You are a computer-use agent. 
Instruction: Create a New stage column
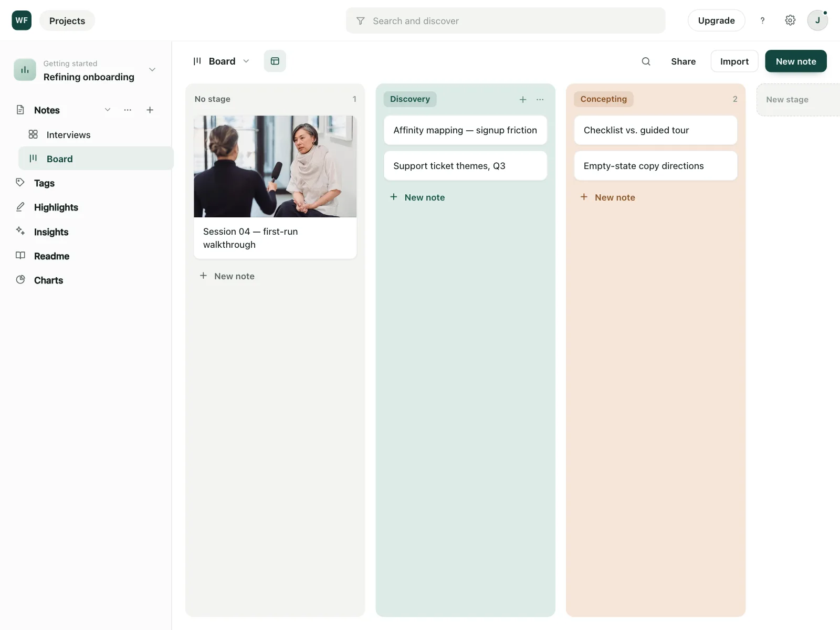(x=798, y=100)
